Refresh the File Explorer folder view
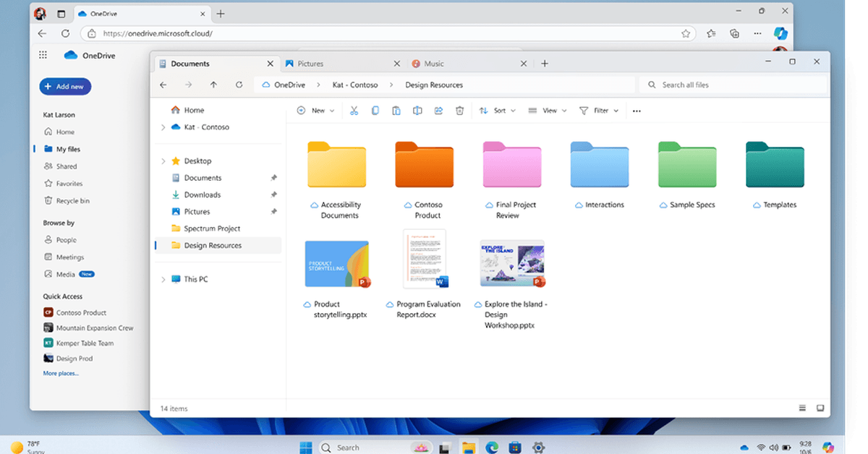 [239, 85]
